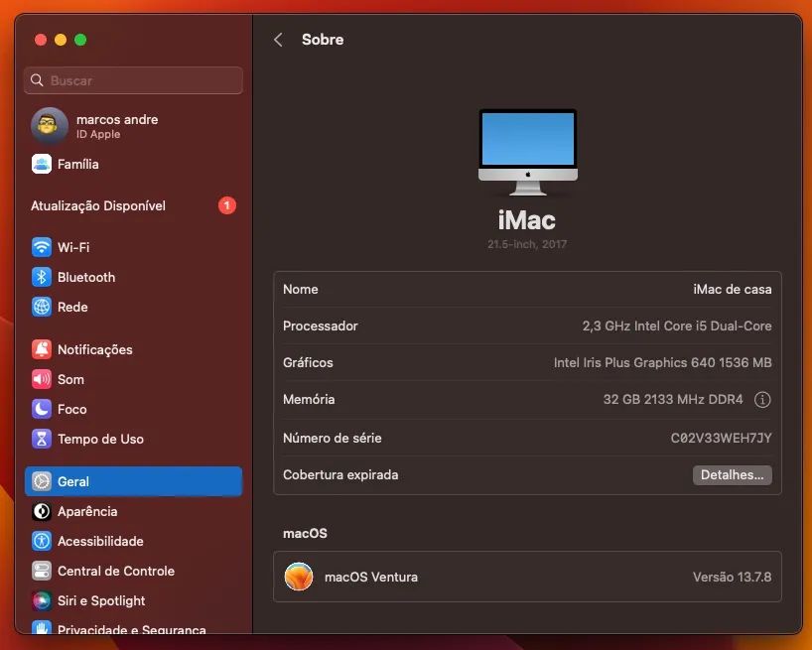Screen dimensions: 812x650
Task: Click the Som speaker icon
Action: (42, 379)
